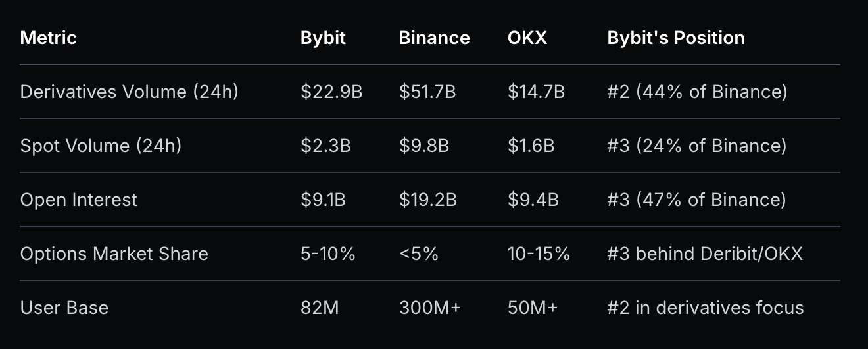Select the $51.7B Binance derivatives value

[427, 92]
